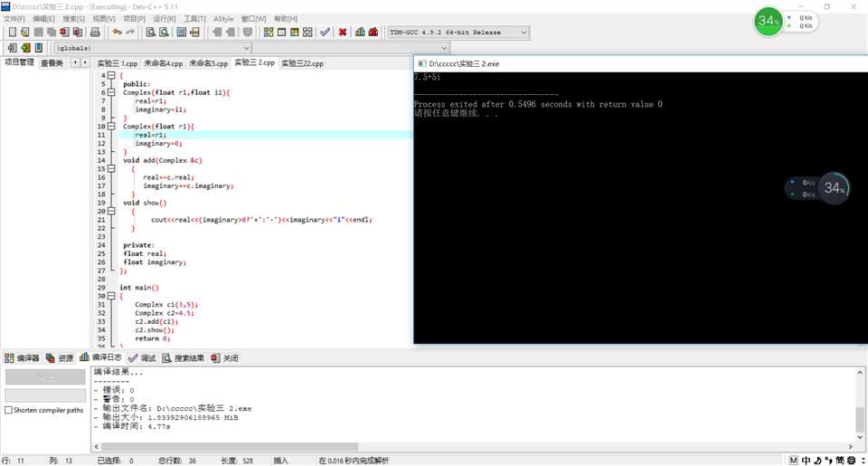This screenshot has width=868, height=466.
Task: Click the vertical scrollbar thumb in compile log
Action: point(860,420)
